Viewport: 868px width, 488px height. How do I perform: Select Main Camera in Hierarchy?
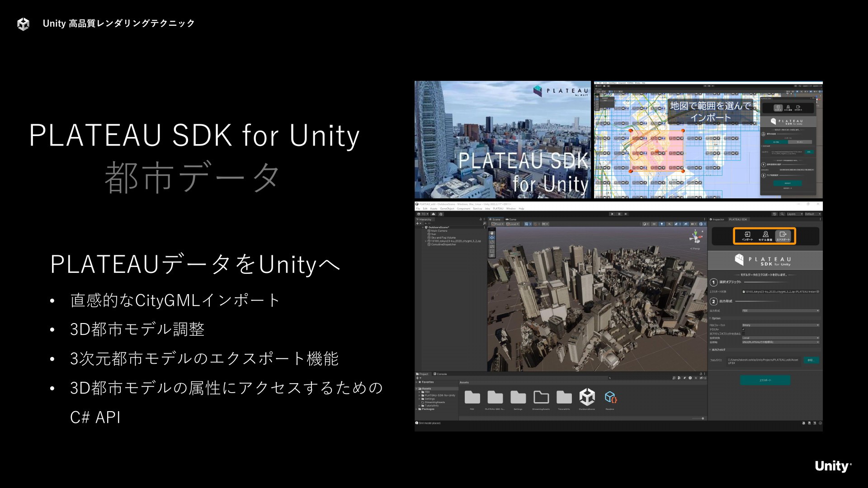[x=439, y=231]
